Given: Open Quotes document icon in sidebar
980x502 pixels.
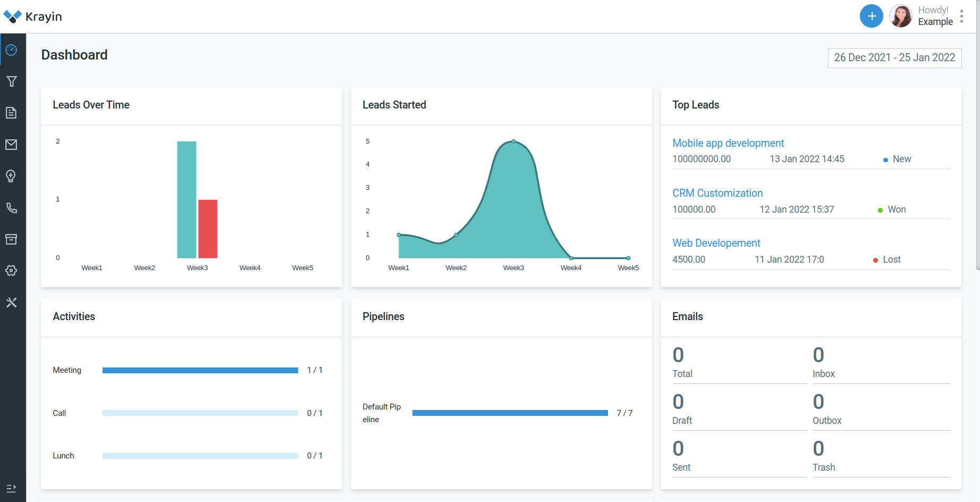Looking at the screenshot, I should point(11,113).
